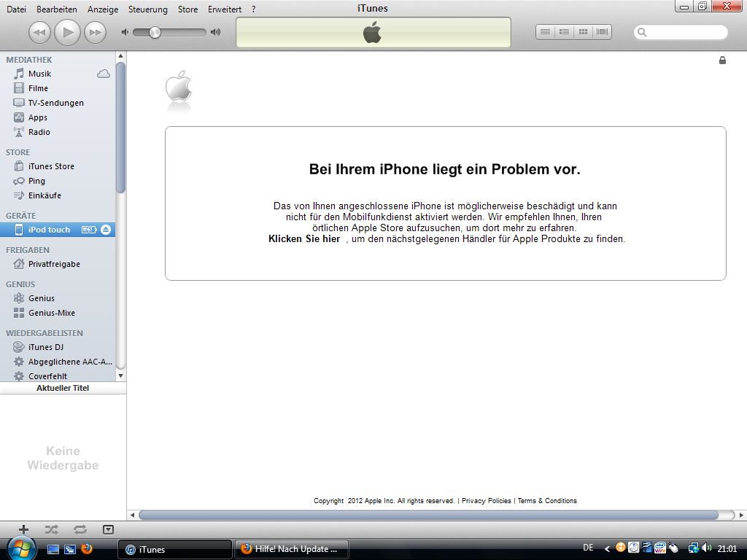This screenshot has width=747, height=560.
Task: Open search options via the magnifier icon
Action: pyautogui.click(x=642, y=32)
